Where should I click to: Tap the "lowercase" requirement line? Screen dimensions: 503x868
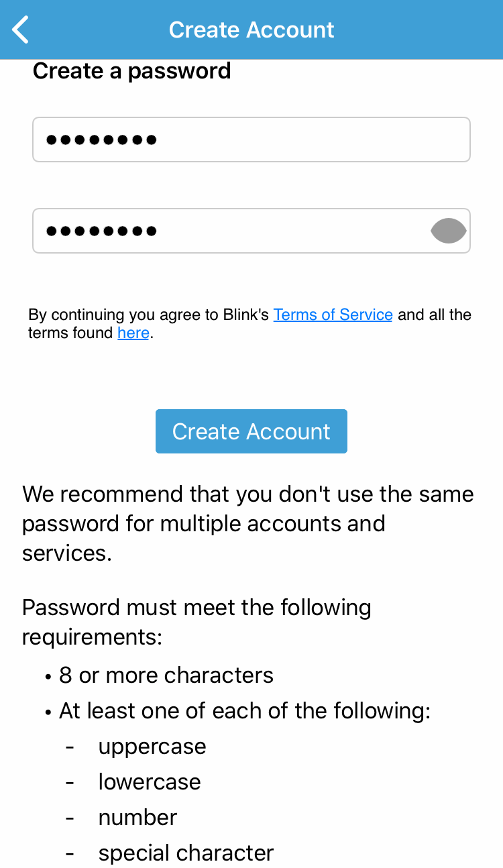(x=150, y=782)
